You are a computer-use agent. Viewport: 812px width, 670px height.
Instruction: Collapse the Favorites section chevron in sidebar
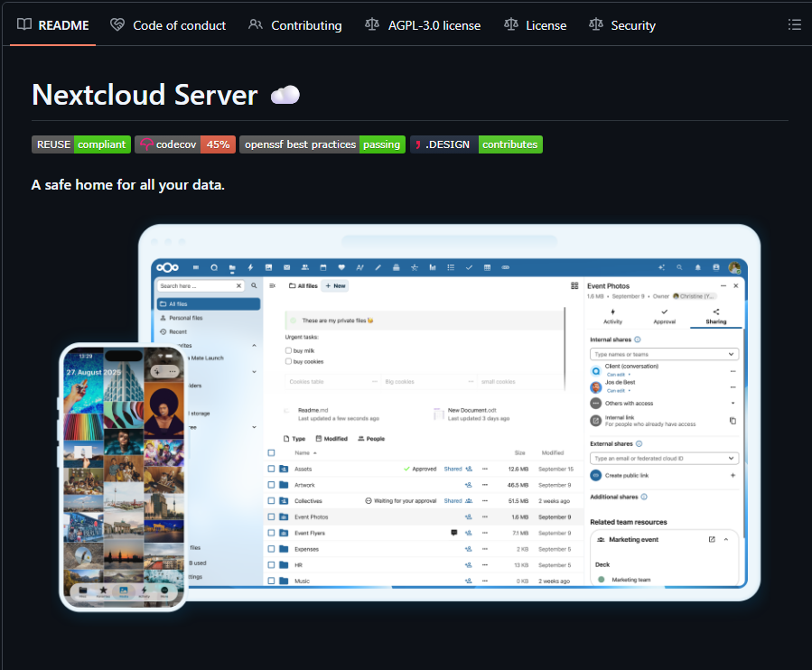(255, 345)
